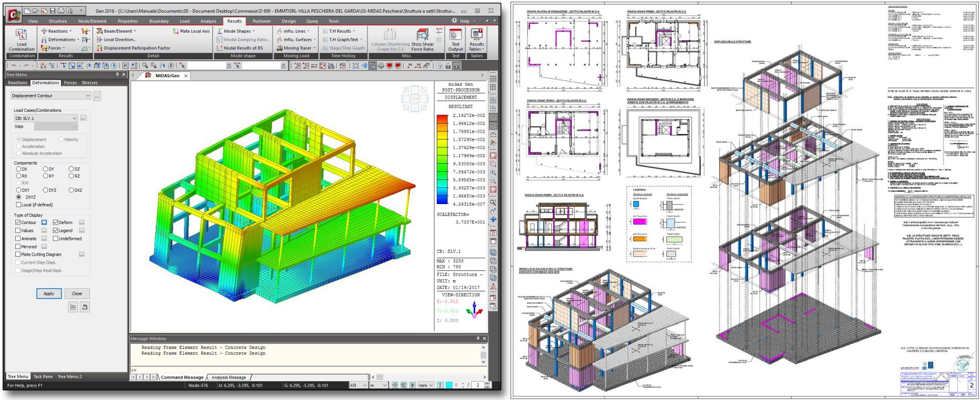This screenshot has height=400, width=980.
Task: Open the CB: SLV.1 load case dropdown
Action: click(45, 118)
